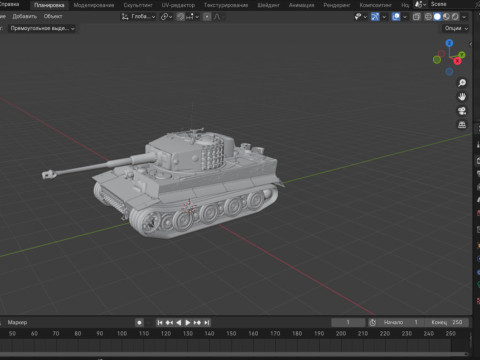This screenshot has width=480, height=360.
Task: Switch to the UV-редактор workspace tab
Action: click(178, 5)
